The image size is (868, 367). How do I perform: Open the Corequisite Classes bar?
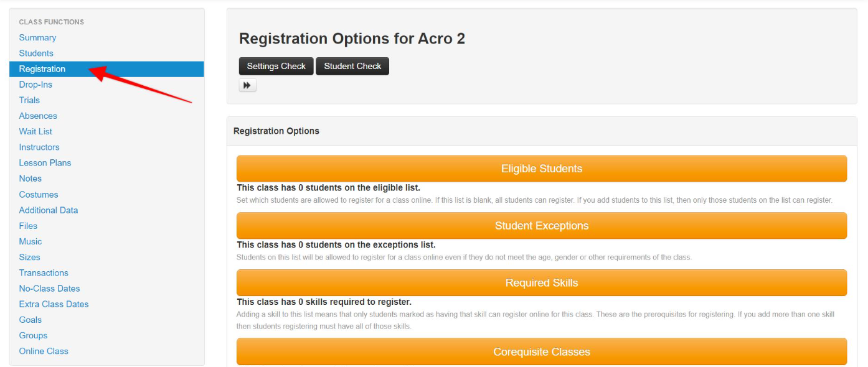coord(542,351)
